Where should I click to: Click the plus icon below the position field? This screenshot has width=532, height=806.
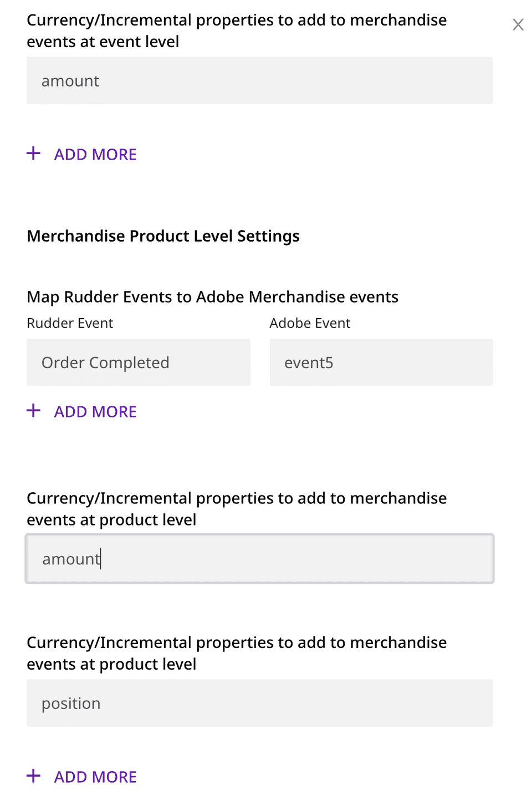pos(34,776)
